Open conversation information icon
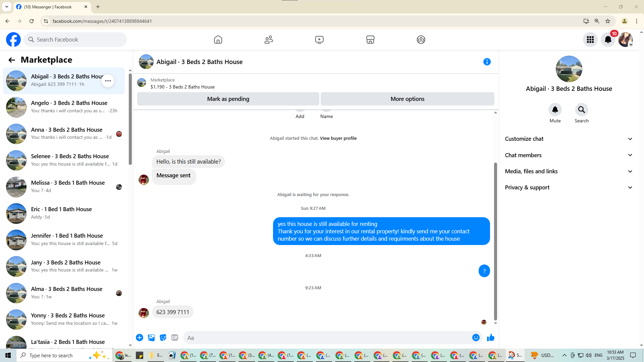The width and height of the screenshot is (644, 362). point(487,62)
